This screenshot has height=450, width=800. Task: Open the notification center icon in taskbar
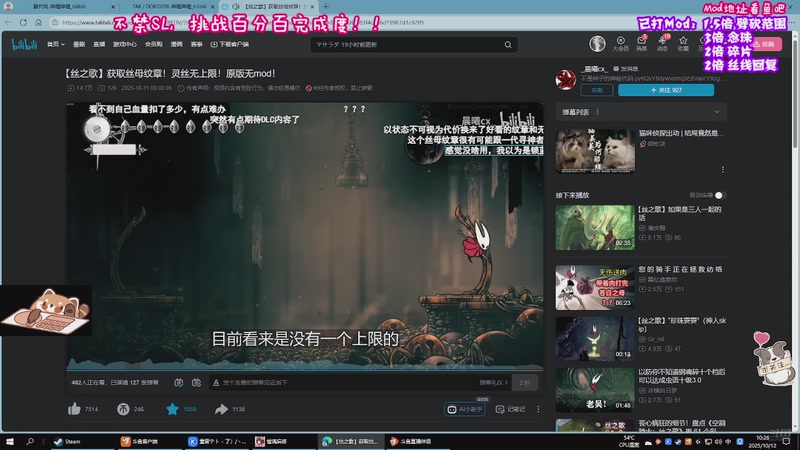[x=787, y=441]
